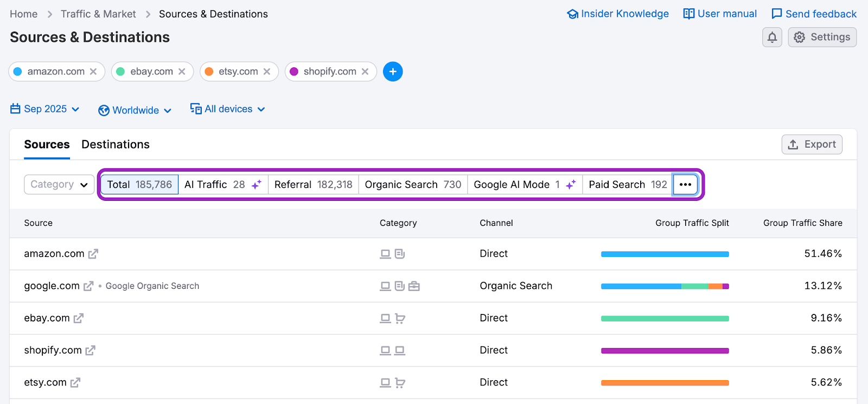Select the Paid Search 192 channel filter
Image resolution: width=868 pixels, height=404 pixels.
click(628, 185)
